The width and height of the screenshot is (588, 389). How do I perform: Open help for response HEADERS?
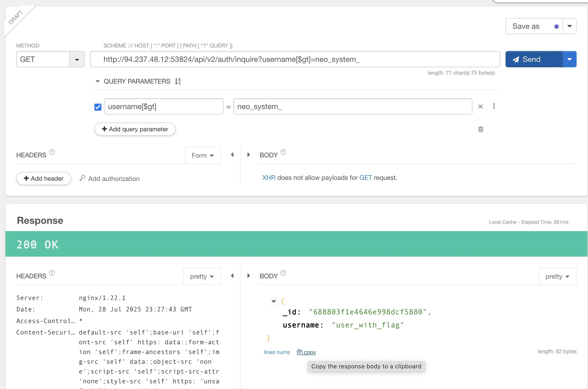click(x=52, y=273)
